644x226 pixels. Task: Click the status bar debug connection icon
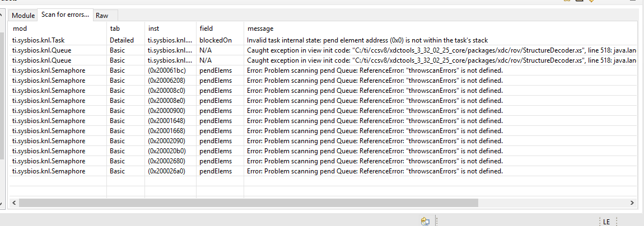425,222
